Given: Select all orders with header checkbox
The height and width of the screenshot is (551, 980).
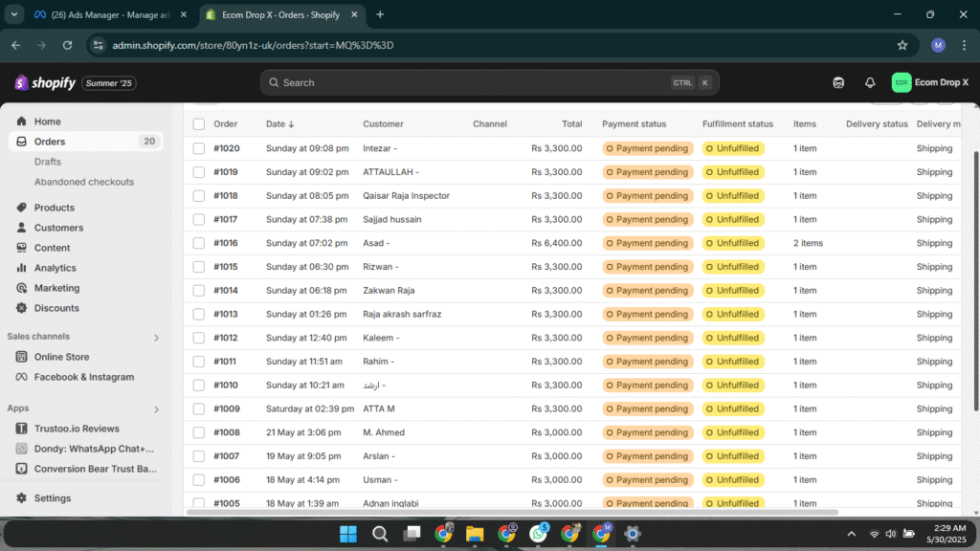Looking at the screenshot, I should pos(198,124).
